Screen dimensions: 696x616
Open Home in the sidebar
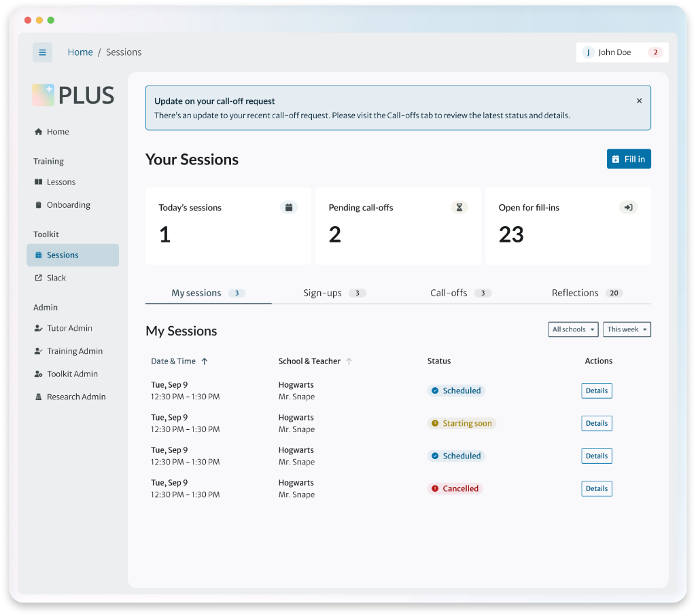[x=73, y=132]
